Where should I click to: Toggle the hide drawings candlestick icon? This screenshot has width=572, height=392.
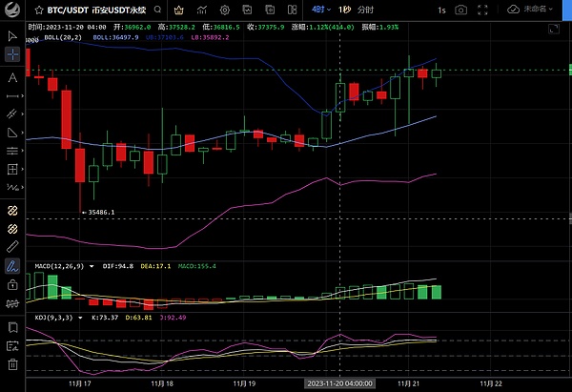click(12, 304)
